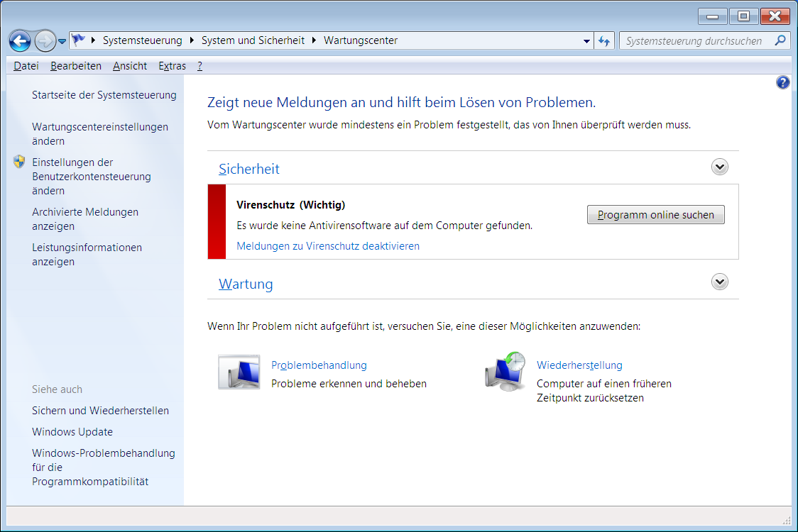Close the Wartungscenter window
The height and width of the screenshot is (532, 798).
[x=775, y=17]
